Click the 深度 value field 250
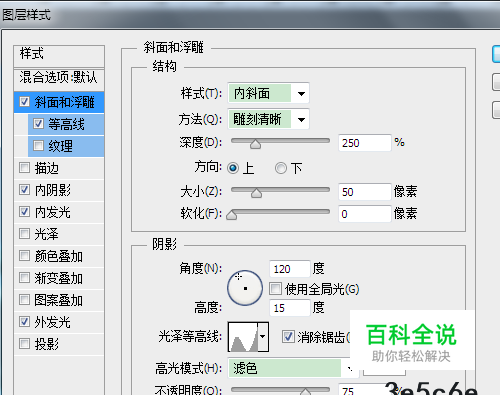This screenshot has width=500, height=395. pos(364,143)
